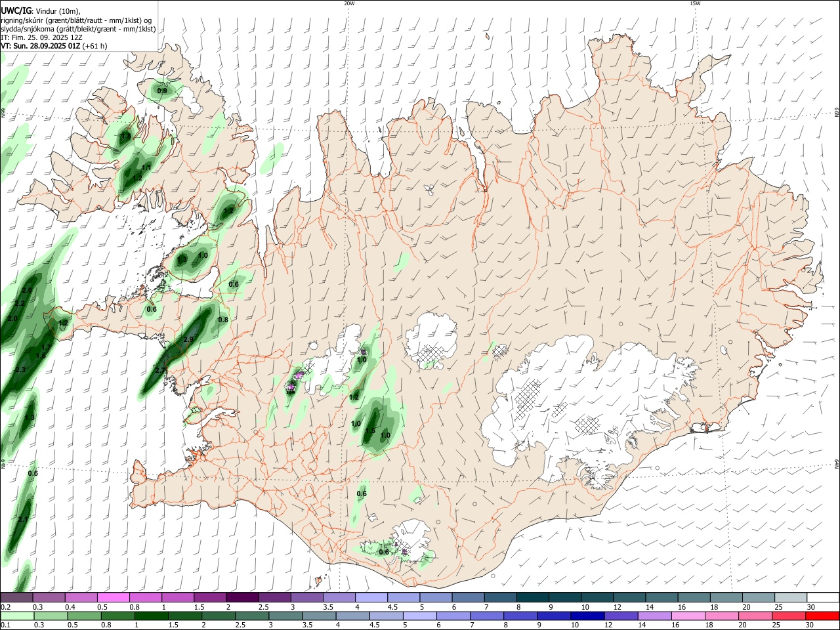Image resolution: width=840 pixels, height=630 pixels.
Task: Click the white 30 swatch, upper legend row
Action: point(823,597)
